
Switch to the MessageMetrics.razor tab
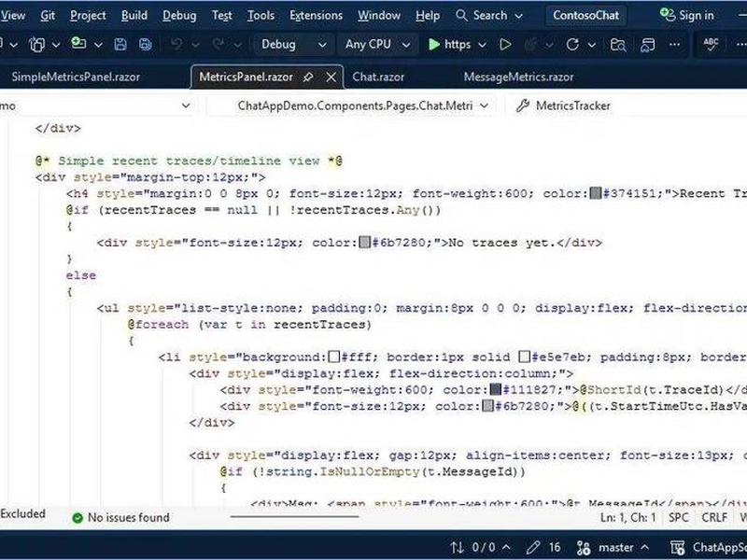click(x=518, y=77)
